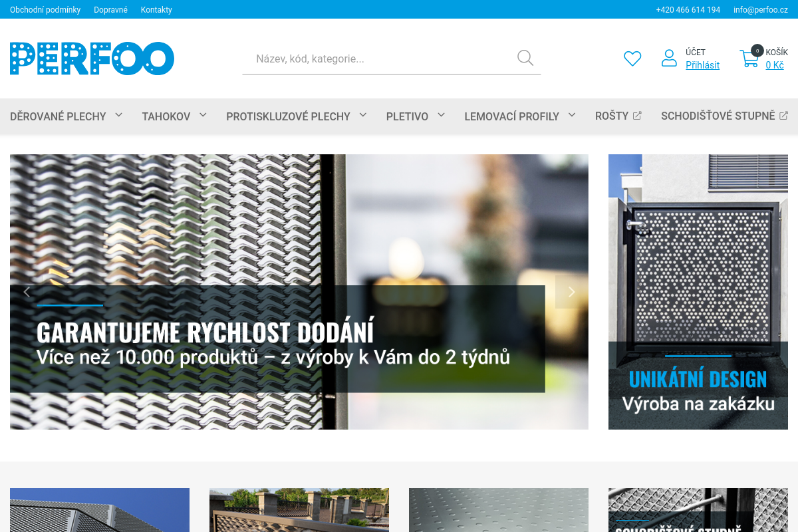The image size is (798, 532).
Task: Click the Přihlásit login link
Action: pos(702,65)
